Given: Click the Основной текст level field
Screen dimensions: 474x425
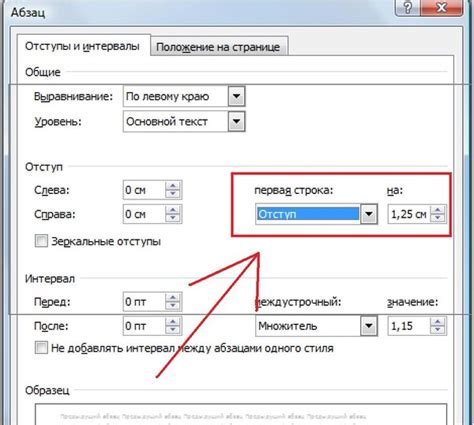Looking at the screenshot, I should point(176,122).
